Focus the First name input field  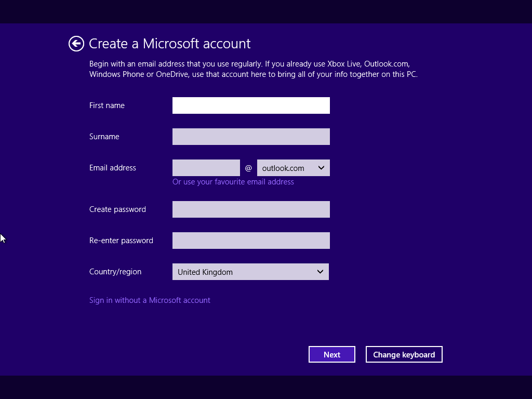pyautogui.click(x=251, y=105)
